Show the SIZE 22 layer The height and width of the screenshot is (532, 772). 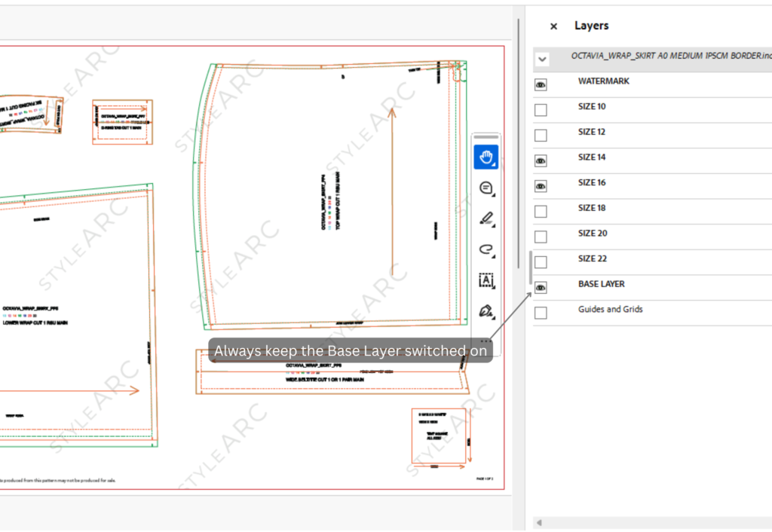point(541,262)
